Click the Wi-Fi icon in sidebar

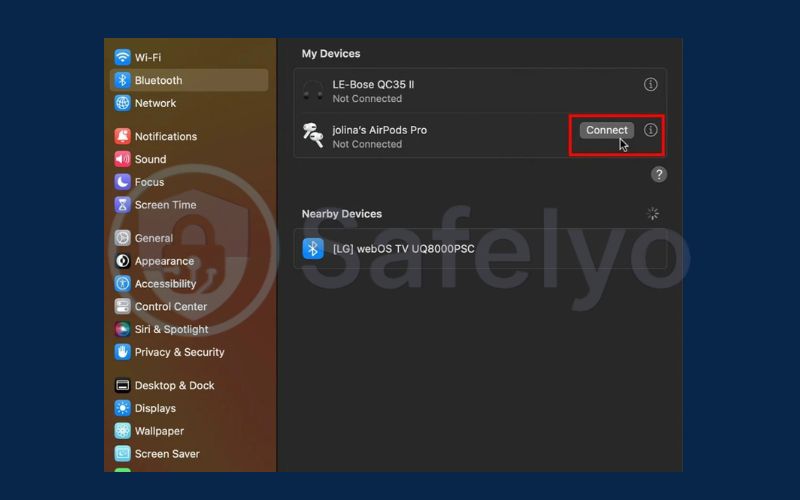[122, 57]
